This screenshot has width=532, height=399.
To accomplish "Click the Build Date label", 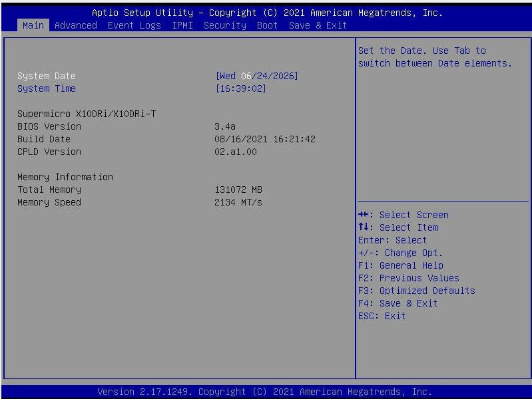I will [44, 139].
